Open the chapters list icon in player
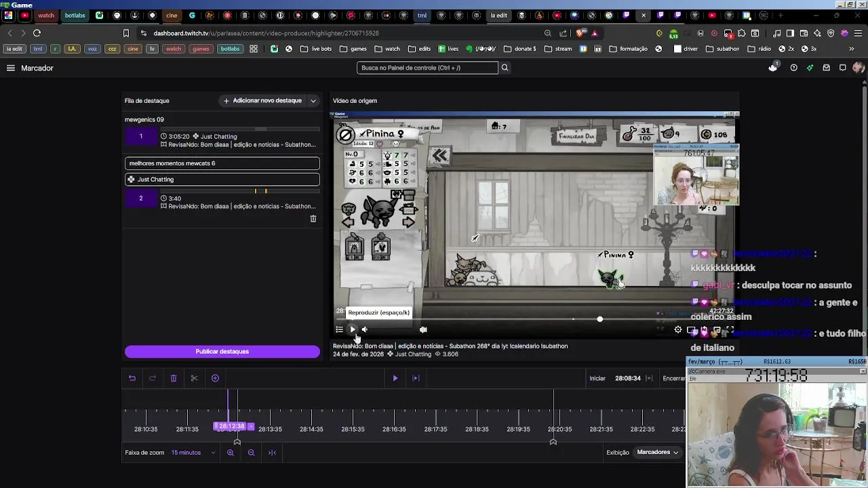 coord(339,329)
